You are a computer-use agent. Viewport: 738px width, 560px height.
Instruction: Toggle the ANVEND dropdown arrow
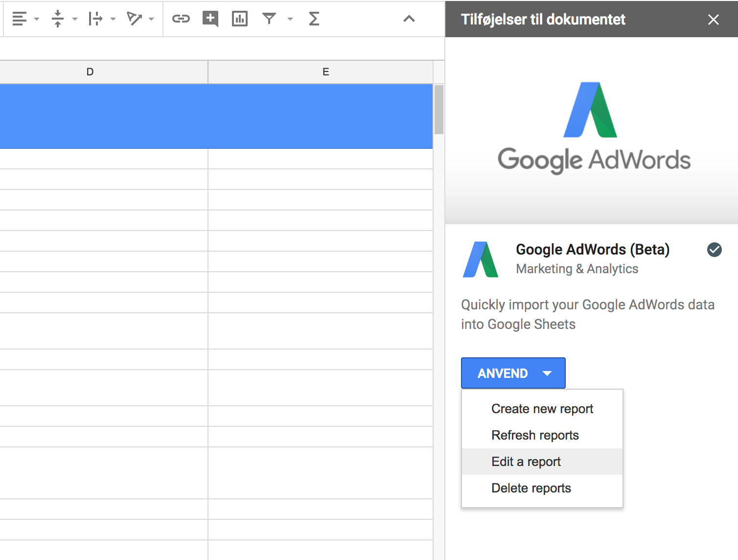[x=547, y=373]
